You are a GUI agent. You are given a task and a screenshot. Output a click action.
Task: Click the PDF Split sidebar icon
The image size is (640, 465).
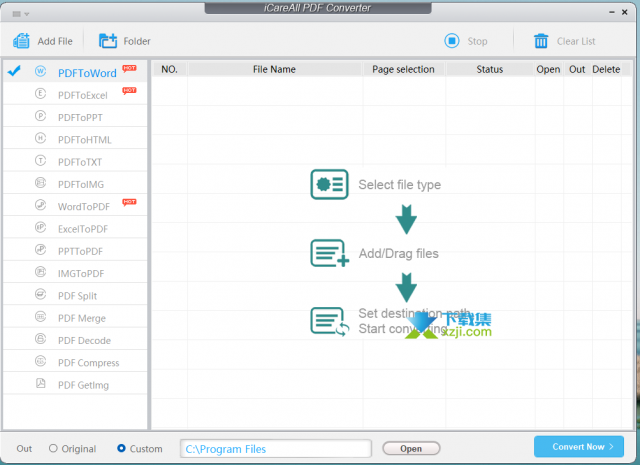pos(40,294)
